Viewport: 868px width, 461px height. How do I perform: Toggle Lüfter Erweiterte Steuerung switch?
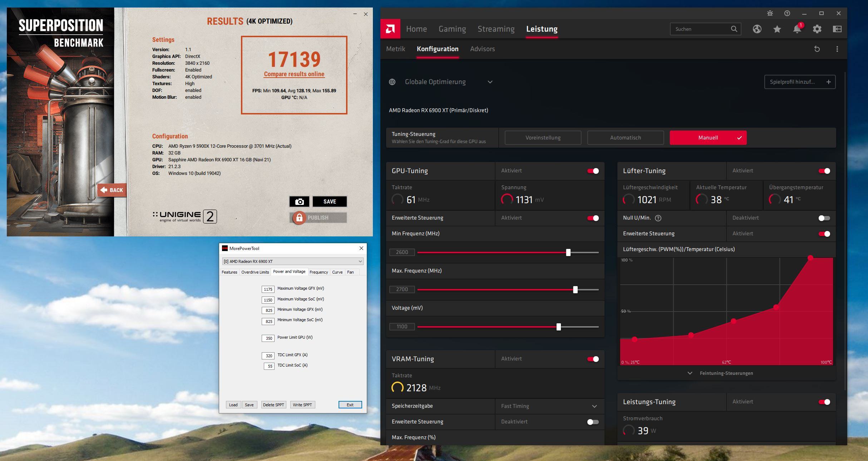tap(824, 234)
